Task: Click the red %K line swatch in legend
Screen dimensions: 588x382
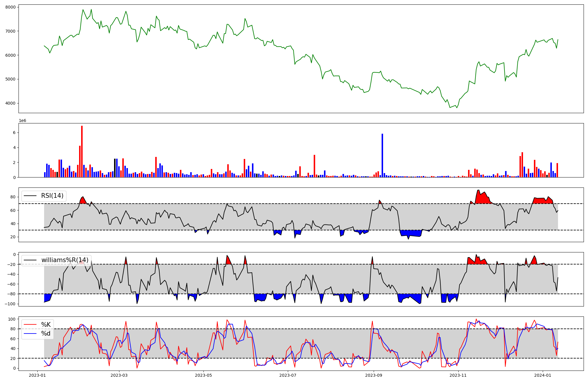Action: point(30,325)
